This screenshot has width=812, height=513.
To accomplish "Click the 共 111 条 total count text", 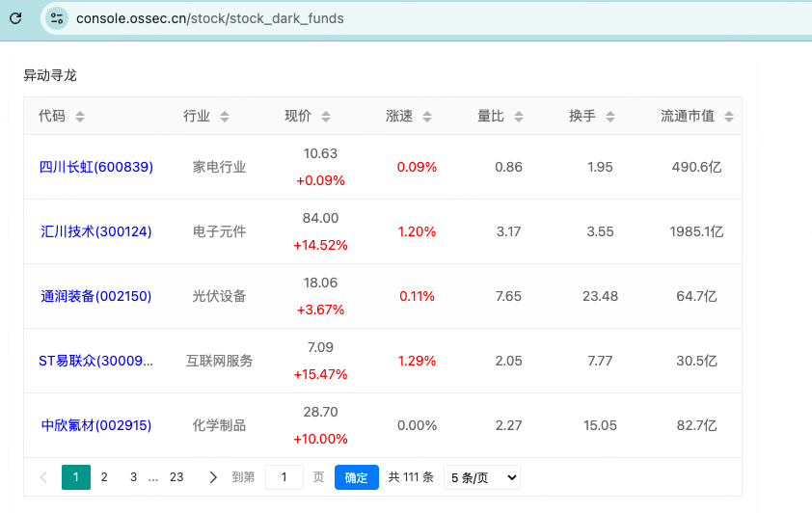I will (x=411, y=477).
